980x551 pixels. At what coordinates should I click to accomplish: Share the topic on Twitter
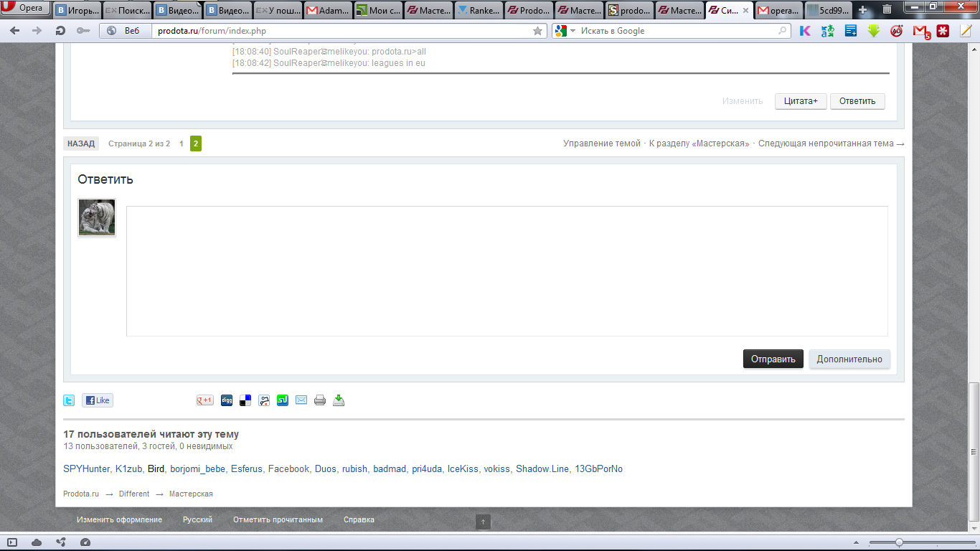69,400
